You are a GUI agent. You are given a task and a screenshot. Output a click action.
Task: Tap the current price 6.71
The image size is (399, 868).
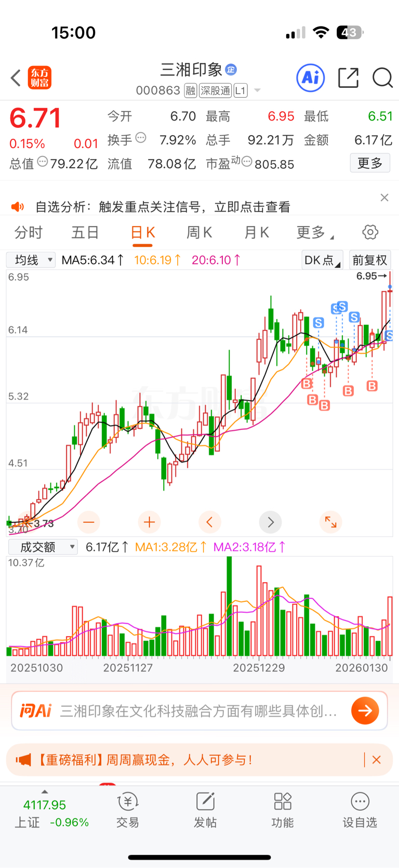tap(35, 119)
